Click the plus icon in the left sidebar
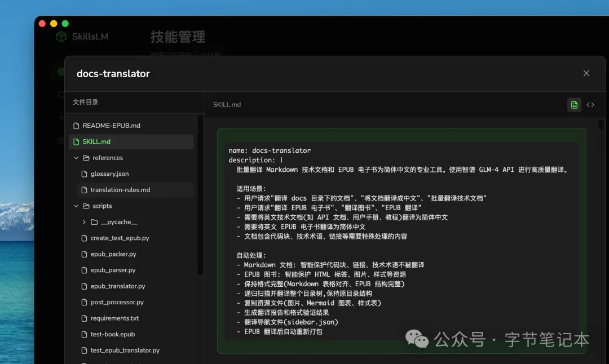Viewport: 609px width, 364px height. click(61, 118)
